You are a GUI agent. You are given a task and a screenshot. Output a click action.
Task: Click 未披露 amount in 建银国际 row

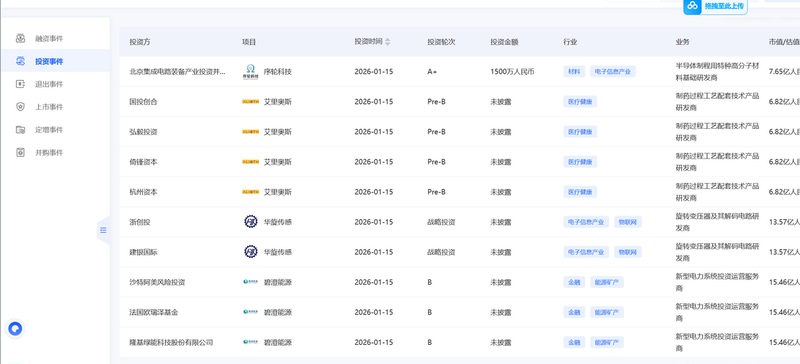[501, 252]
